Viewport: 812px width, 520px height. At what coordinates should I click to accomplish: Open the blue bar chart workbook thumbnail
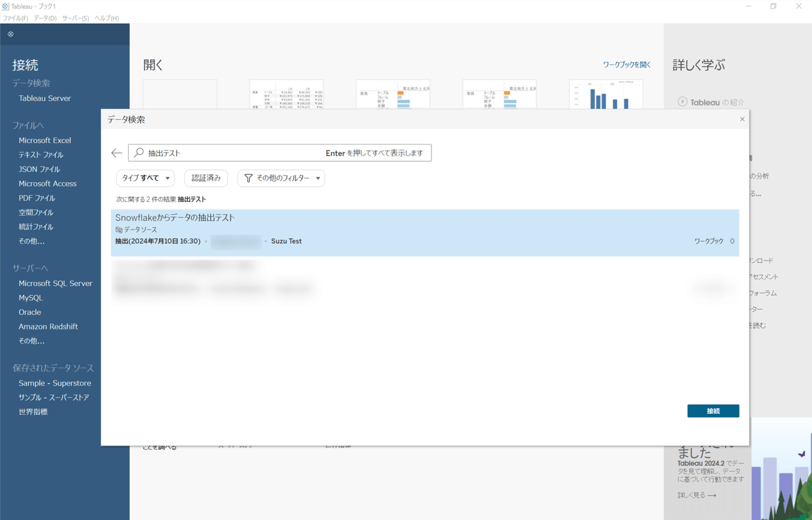[x=606, y=94]
